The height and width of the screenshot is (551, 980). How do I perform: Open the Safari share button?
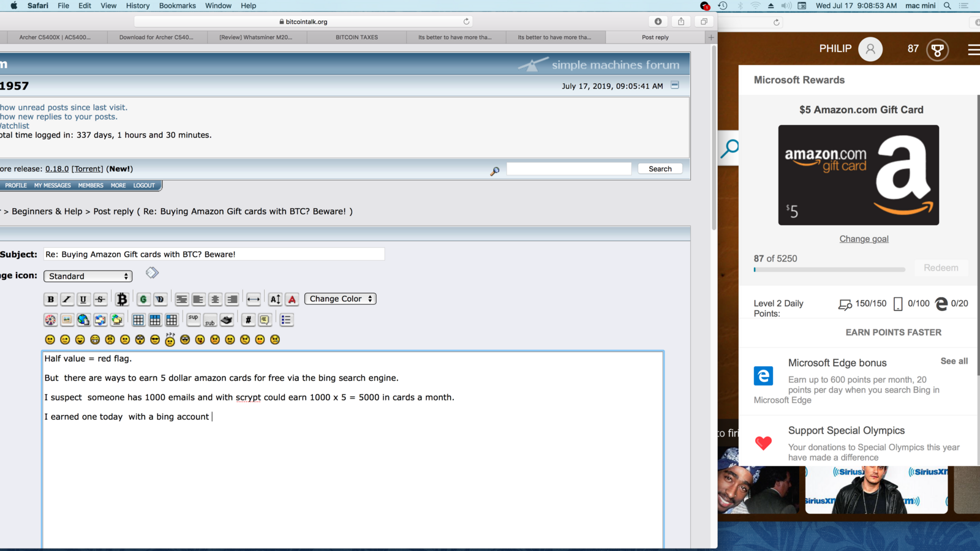click(681, 21)
